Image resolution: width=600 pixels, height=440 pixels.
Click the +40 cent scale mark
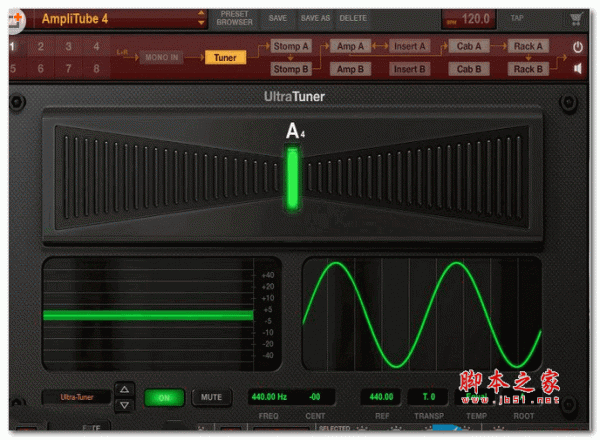(268, 275)
